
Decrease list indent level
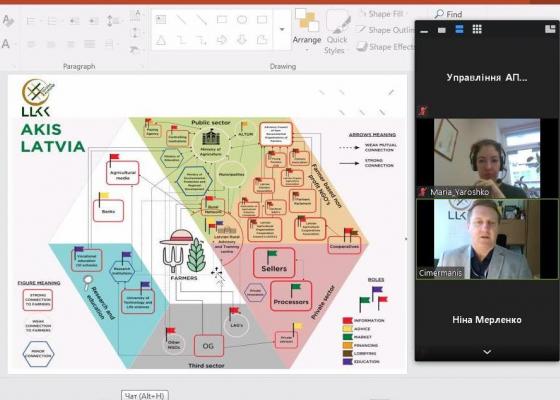74,21
